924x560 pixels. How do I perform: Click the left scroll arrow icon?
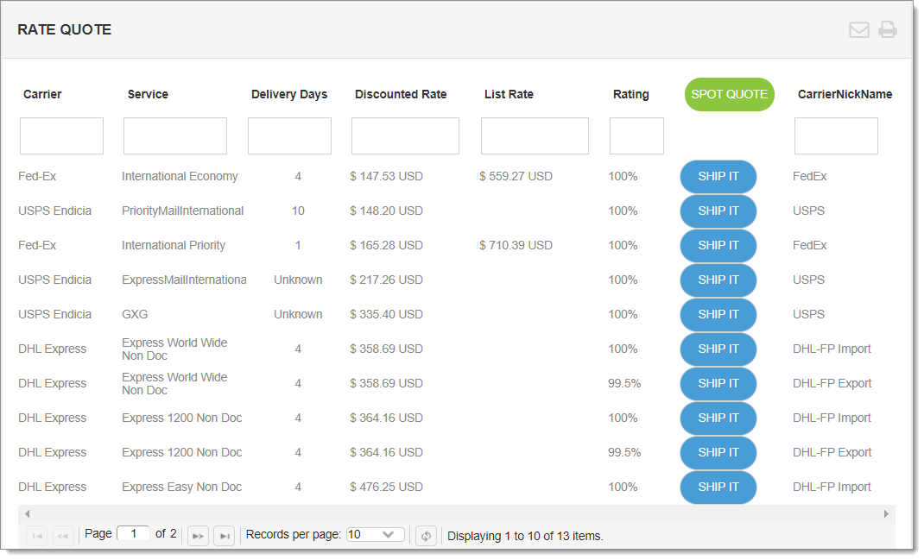pyautogui.click(x=27, y=513)
